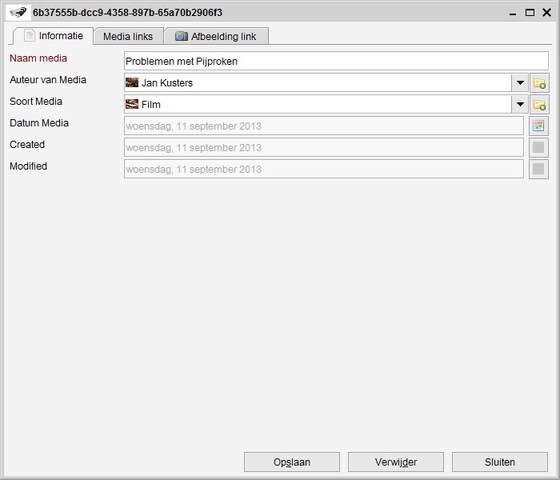Expand the Soort Media dropdown arrow
The height and width of the screenshot is (480, 560).
point(520,105)
